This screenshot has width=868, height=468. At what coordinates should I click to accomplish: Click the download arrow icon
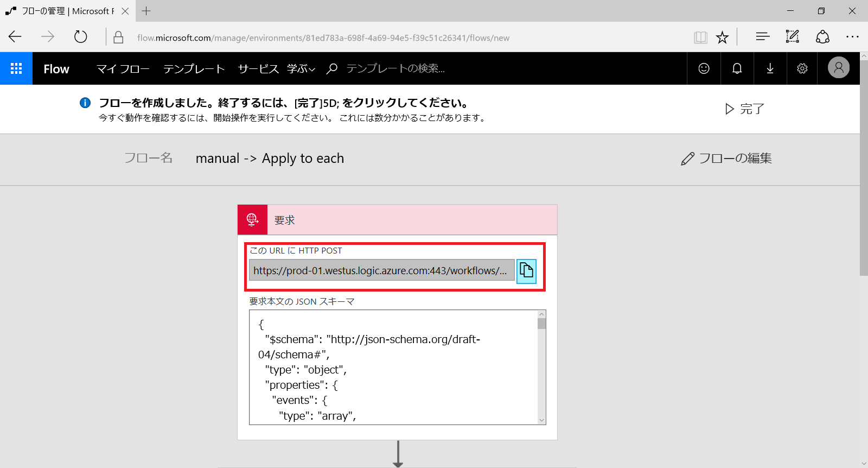[x=770, y=68]
